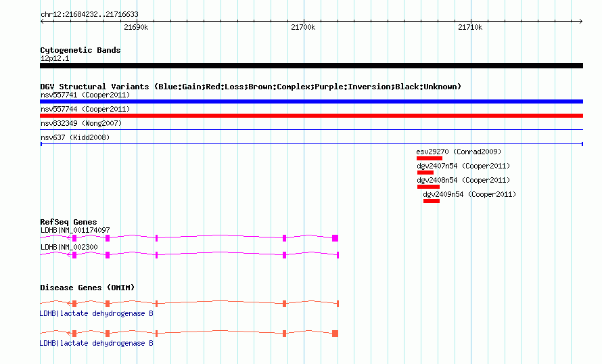Viewport: 602px width, 364px height.
Task: Click the 21710k ruler position label
Action: click(x=470, y=27)
